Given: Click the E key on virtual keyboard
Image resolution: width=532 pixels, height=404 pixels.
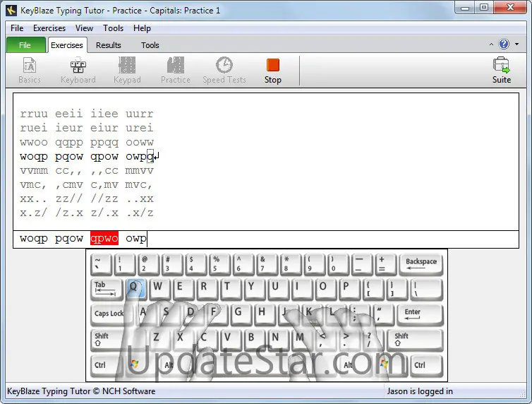Looking at the screenshot, I should [183, 289].
